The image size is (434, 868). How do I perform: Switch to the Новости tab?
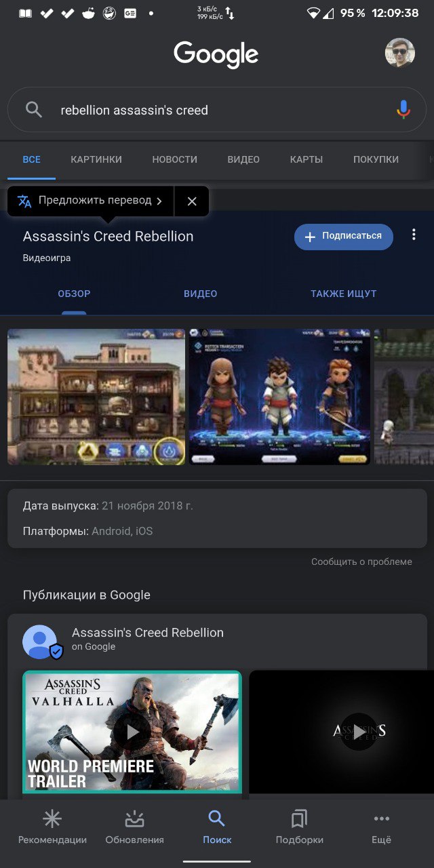point(174,159)
